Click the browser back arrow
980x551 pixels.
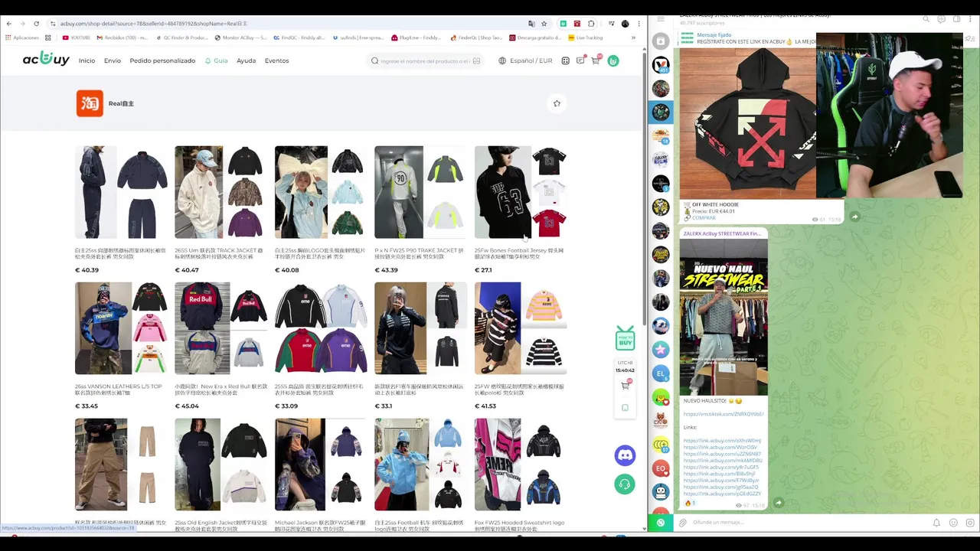(x=8, y=24)
